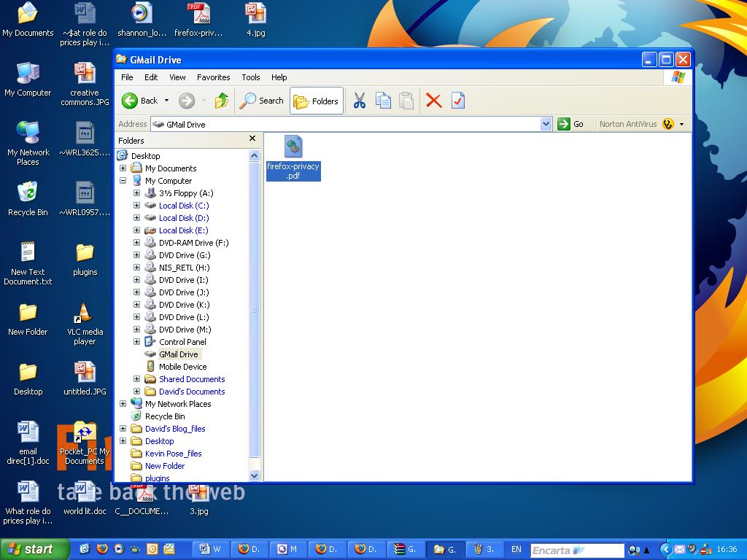Select My Network Places desktop icon
The width and height of the screenshot is (747, 560).
tap(28, 143)
